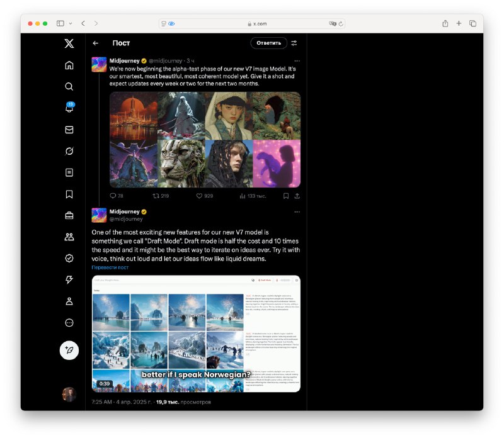Open Midjourney avatar on second post
Screen dimensions: 504x438
tap(99, 215)
